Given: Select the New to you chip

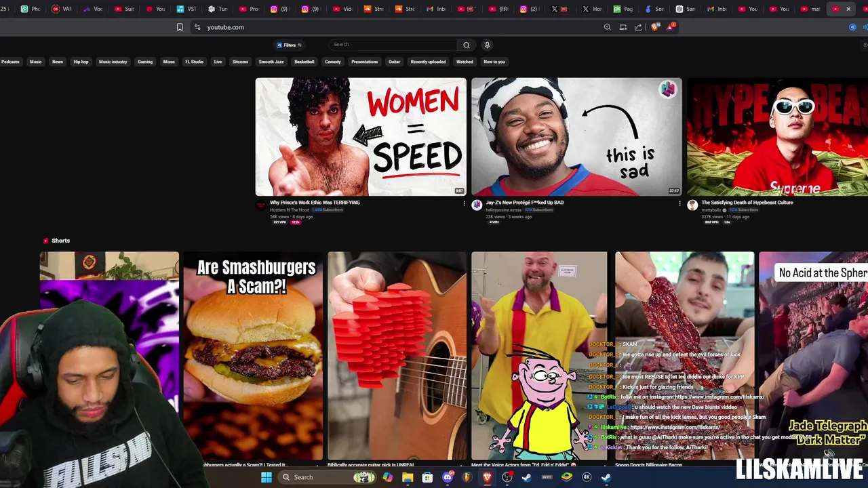Looking at the screenshot, I should pyautogui.click(x=494, y=62).
